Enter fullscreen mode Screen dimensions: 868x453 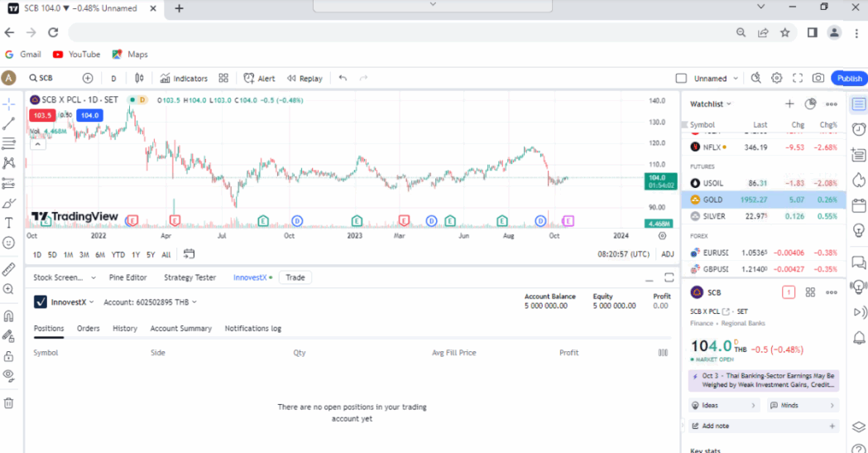coord(798,78)
